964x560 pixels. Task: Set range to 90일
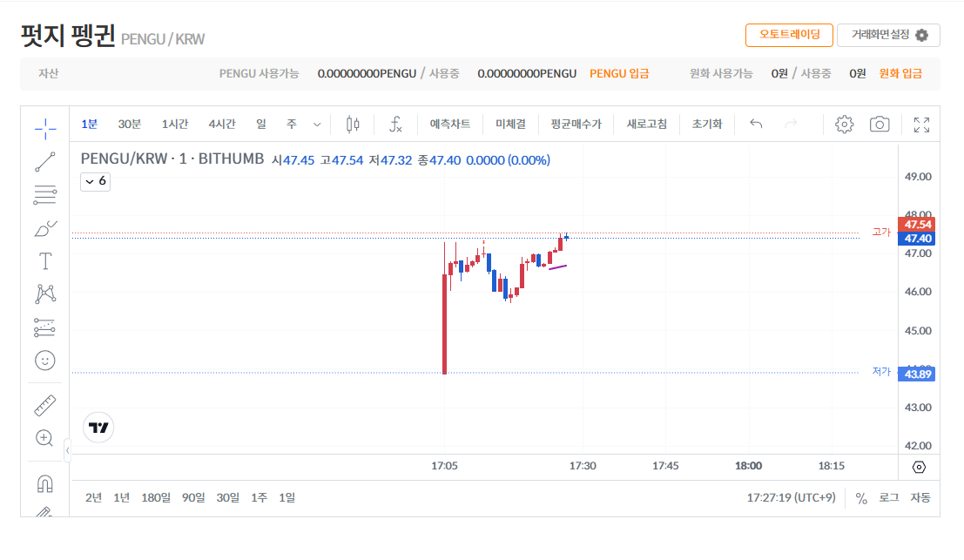[x=193, y=498]
